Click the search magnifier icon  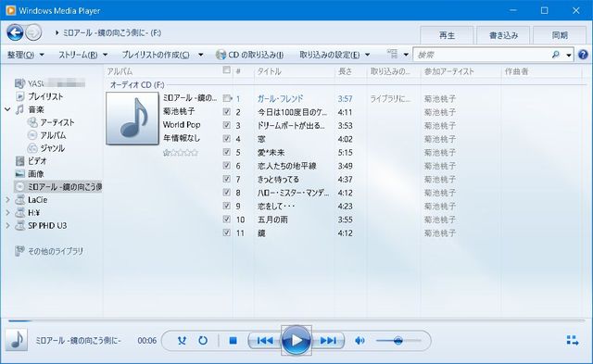(555, 55)
